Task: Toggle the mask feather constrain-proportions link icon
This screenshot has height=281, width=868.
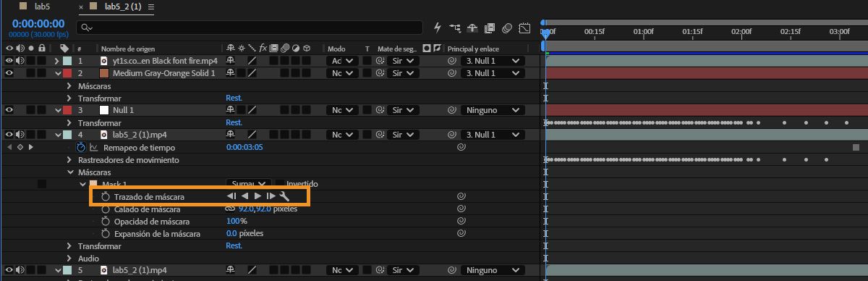Action: click(231, 209)
